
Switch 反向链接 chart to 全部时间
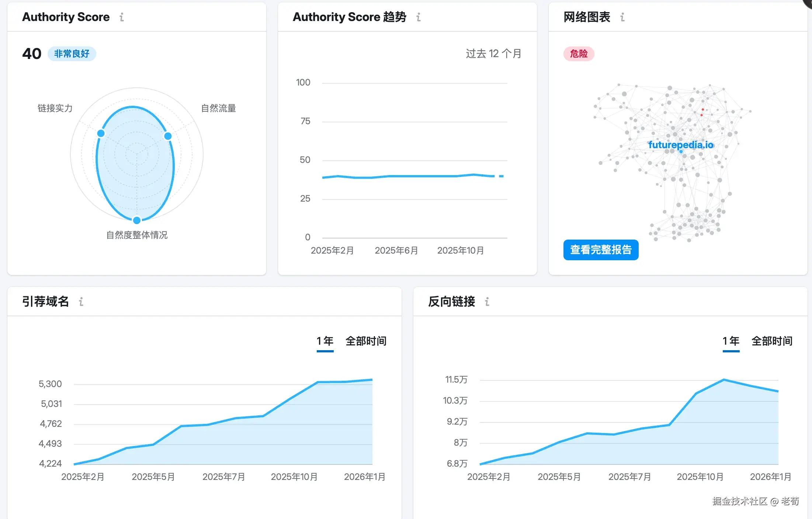pos(772,341)
